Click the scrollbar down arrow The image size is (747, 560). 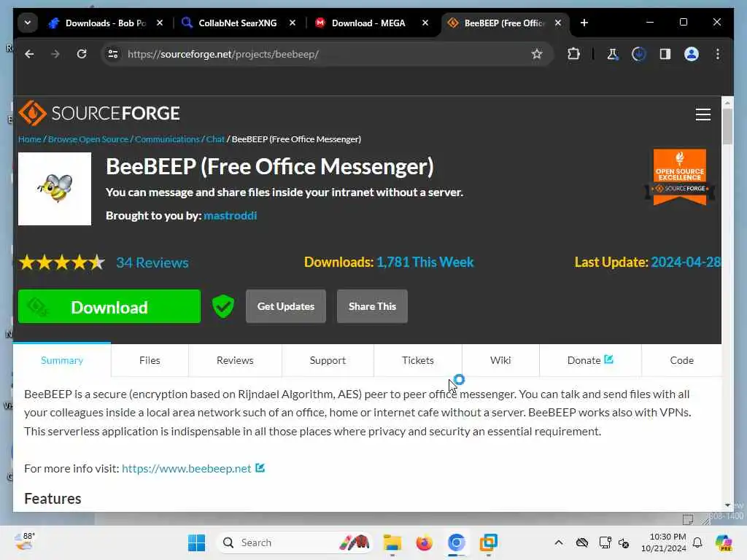727,505
